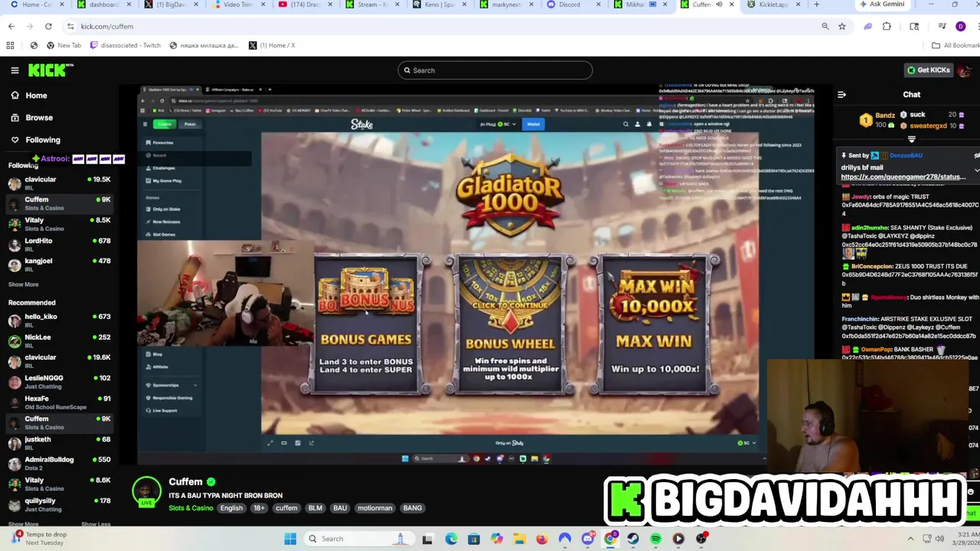Click the Slots & Casino category link
This screenshot has height=551, width=980.
[x=191, y=508]
